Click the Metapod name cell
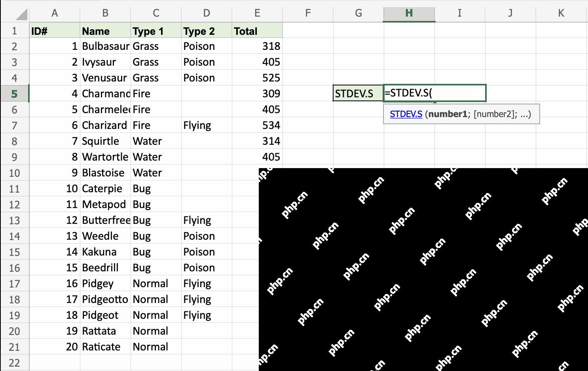 105,204
